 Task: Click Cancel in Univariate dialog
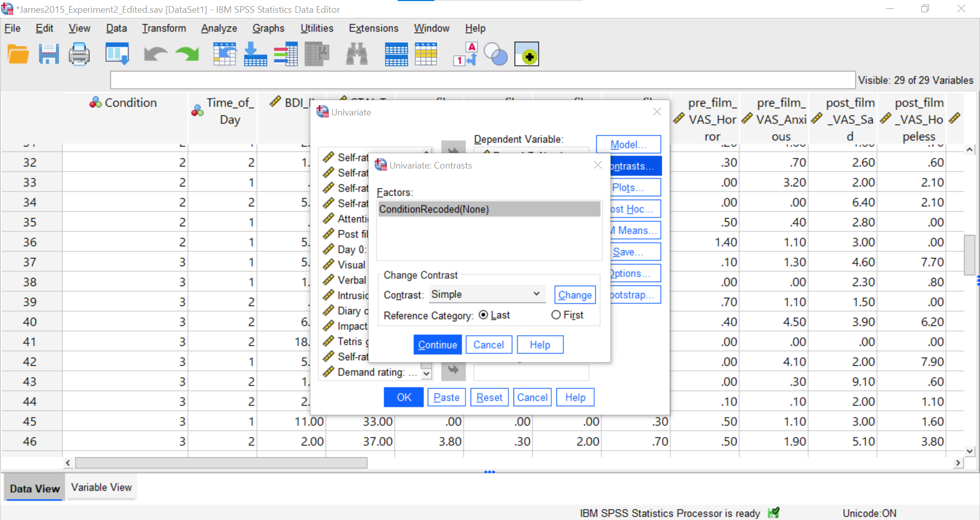pos(532,397)
